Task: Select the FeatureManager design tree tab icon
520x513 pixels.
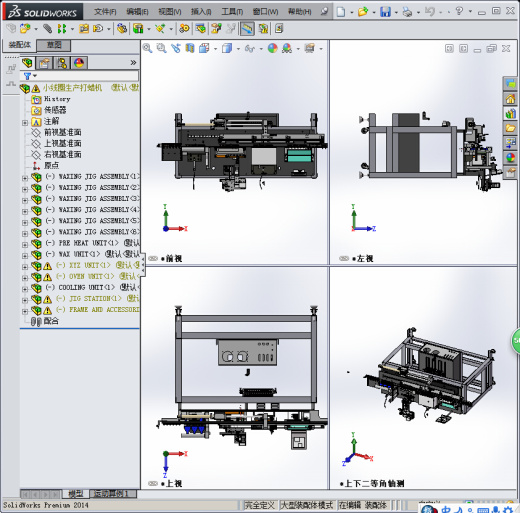Action: tap(28, 63)
